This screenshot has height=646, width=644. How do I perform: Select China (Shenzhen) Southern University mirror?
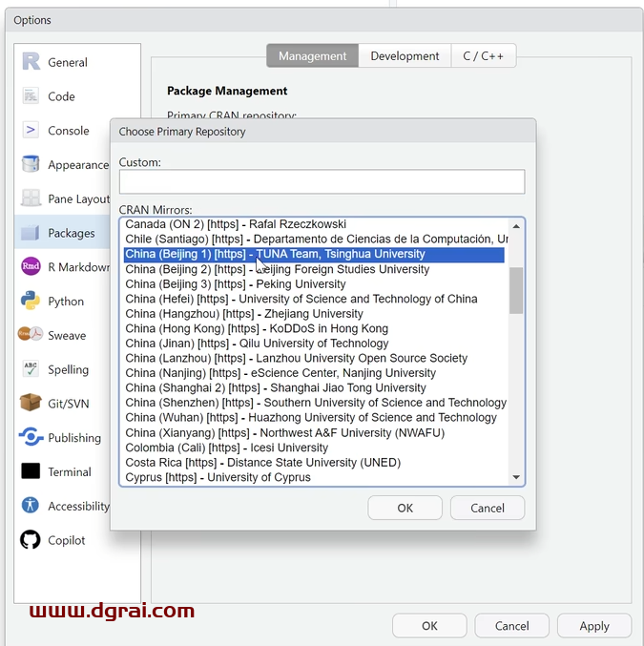(316, 403)
